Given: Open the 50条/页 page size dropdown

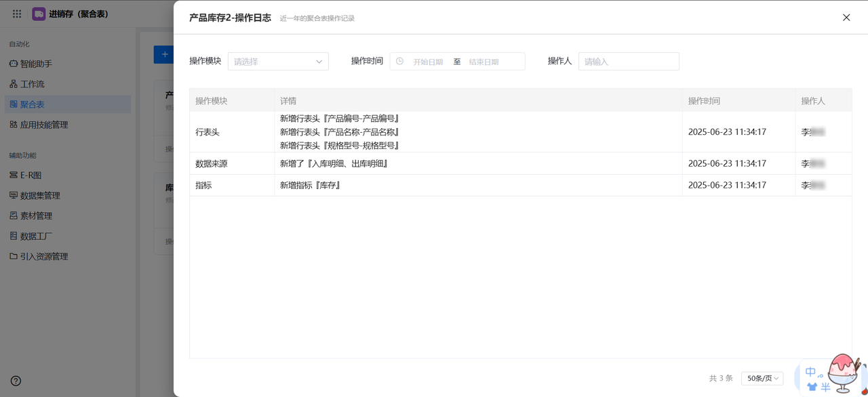Looking at the screenshot, I should coord(762,378).
